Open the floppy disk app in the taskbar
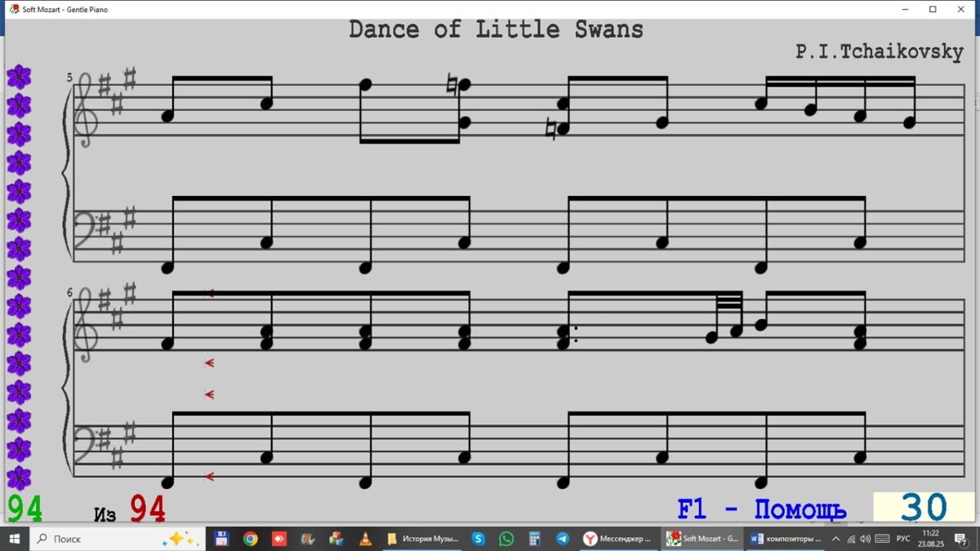980x551 pixels. (x=221, y=539)
